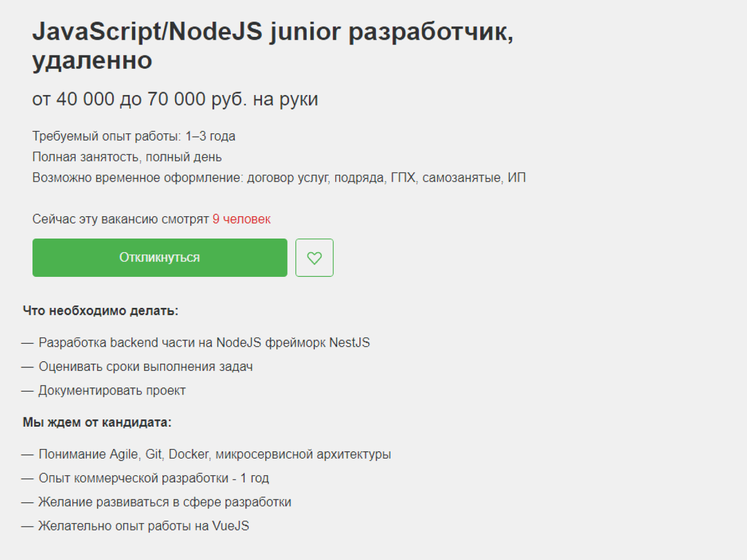Click the Возможно временное оформление line

pos(279,178)
